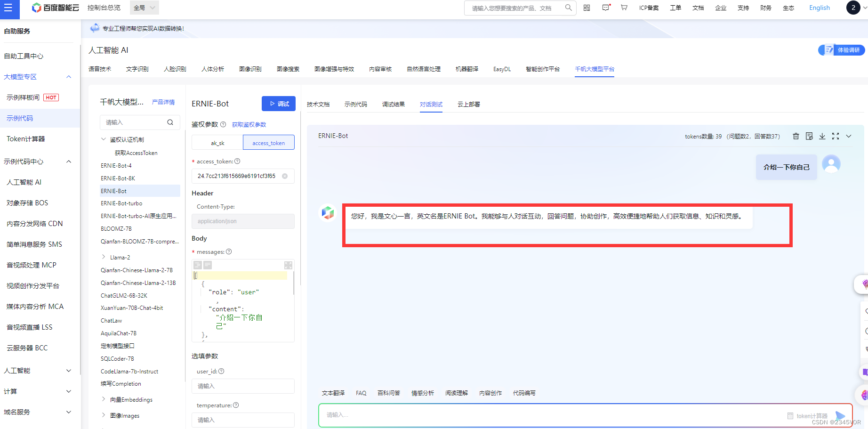Expand the 人工智能 sidebar section

69,371
